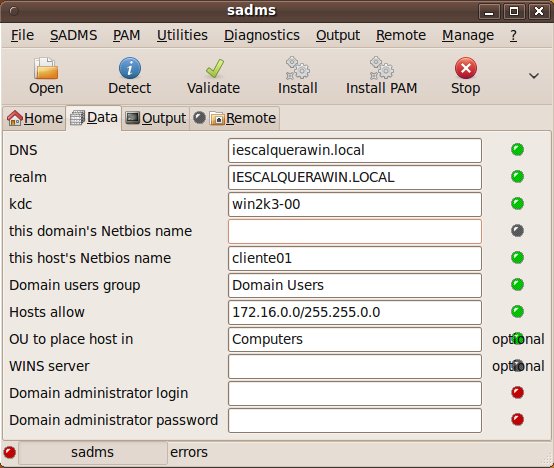Click the optional indicator beside OU field
Viewport: 554px width, 468px height.
coord(518,339)
